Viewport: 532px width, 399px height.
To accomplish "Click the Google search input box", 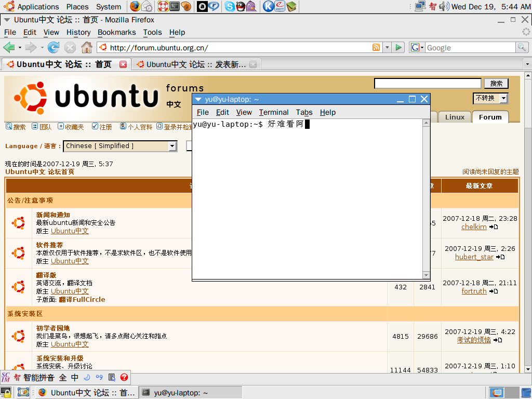I will pos(471,47).
